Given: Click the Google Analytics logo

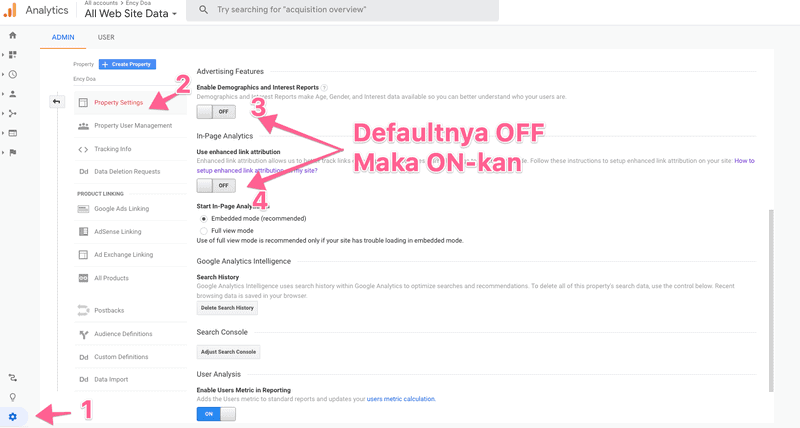Looking at the screenshot, I should [10, 11].
